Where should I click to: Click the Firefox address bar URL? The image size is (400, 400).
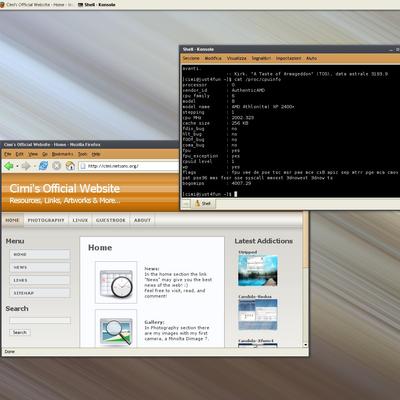[113, 166]
